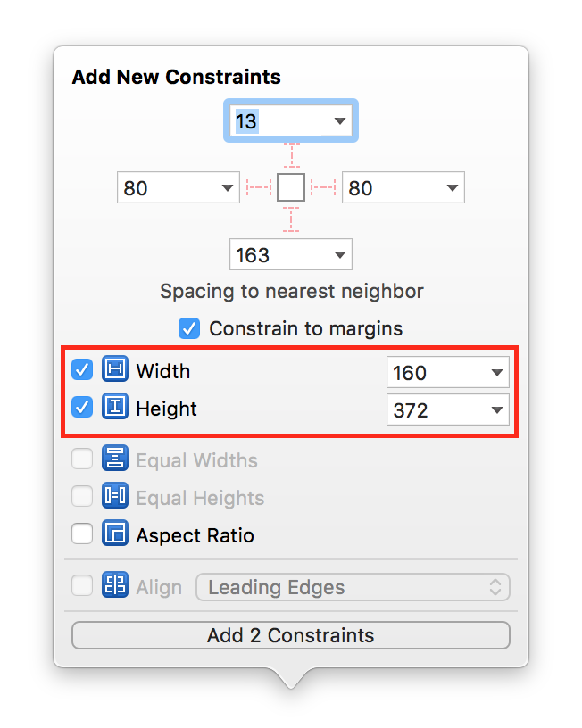Viewport: 582px width, 728px height.
Task: Click the Add 2 Constraints button
Action: (x=291, y=635)
